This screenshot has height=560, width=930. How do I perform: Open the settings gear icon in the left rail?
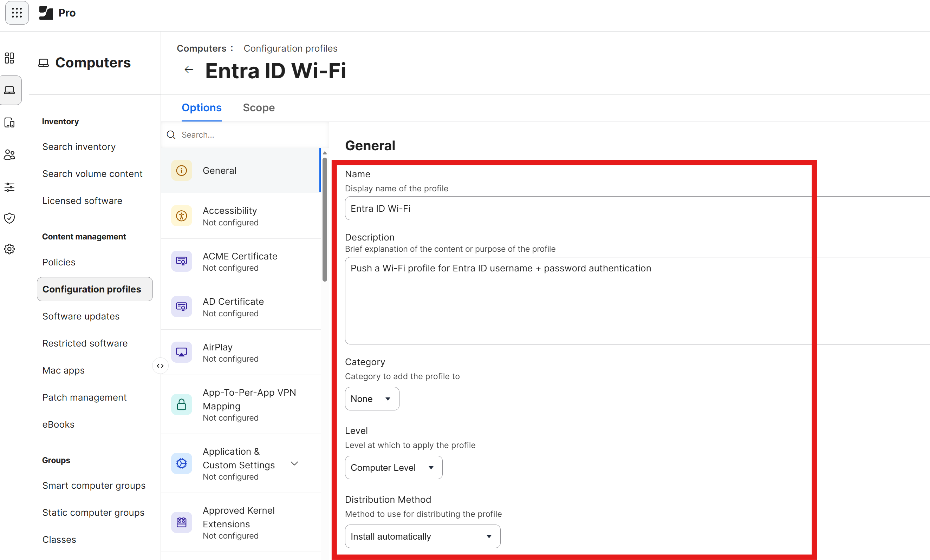pyautogui.click(x=9, y=249)
